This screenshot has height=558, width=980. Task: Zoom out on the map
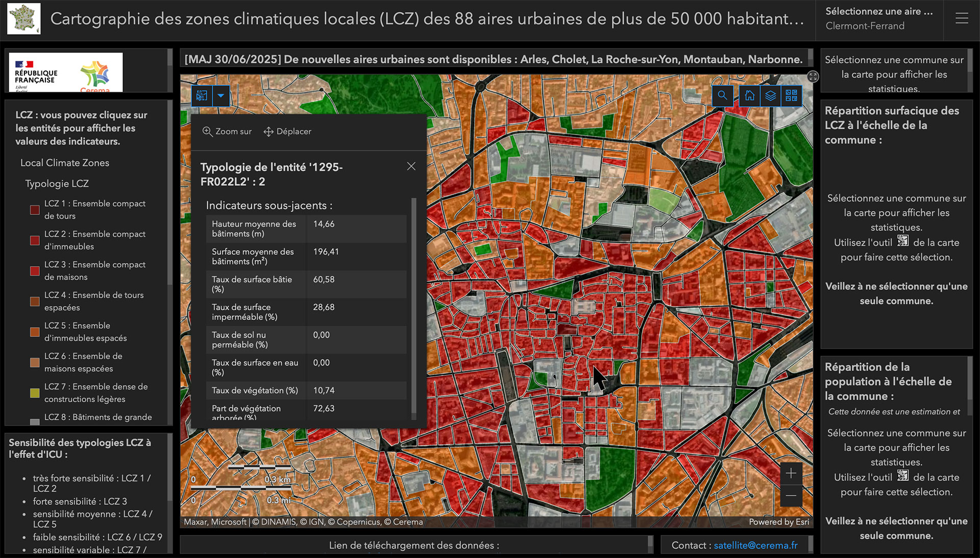click(791, 495)
